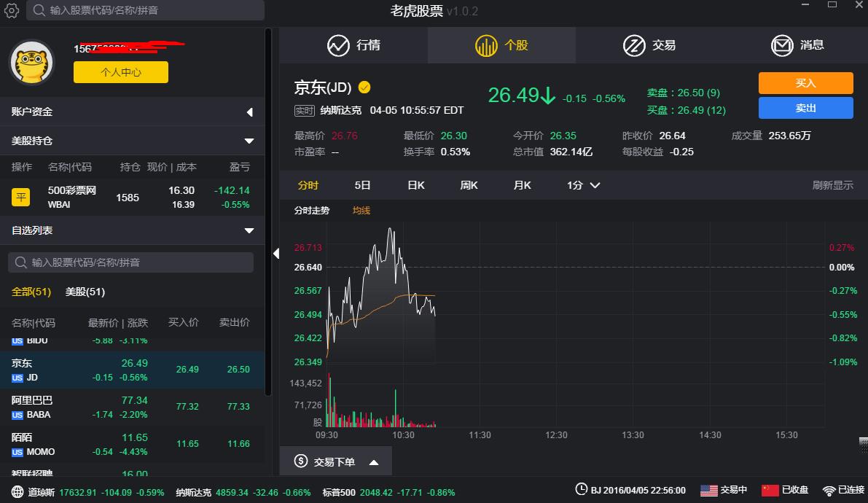This screenshot has width=868, height=503.
Task: Collapse the 自选列表 watchlist section
Action: (x=133, y=230)
